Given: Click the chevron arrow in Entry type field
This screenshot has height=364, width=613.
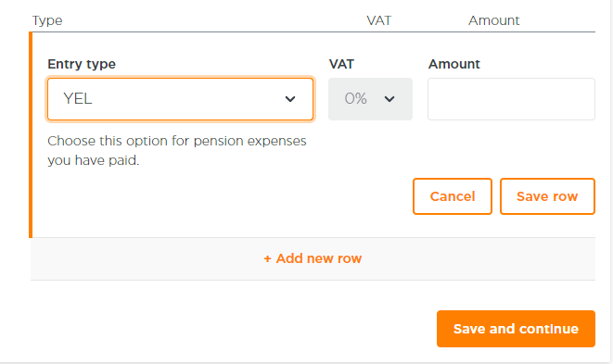Looking at the screenshot, I should pyautogui.click(x=290, y=99).
